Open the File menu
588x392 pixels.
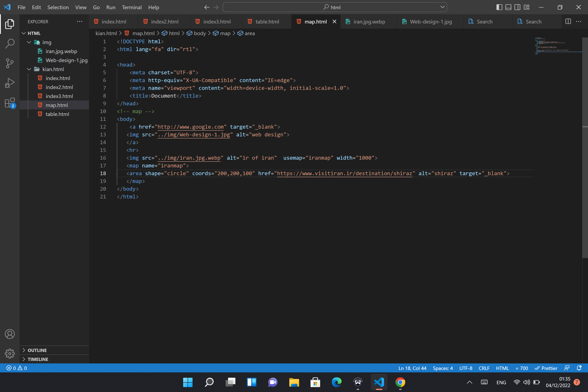[21, 7]
